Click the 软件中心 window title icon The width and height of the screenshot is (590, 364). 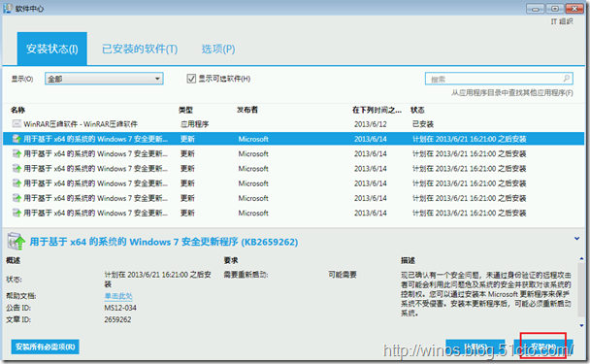click(x=8, y=8)
